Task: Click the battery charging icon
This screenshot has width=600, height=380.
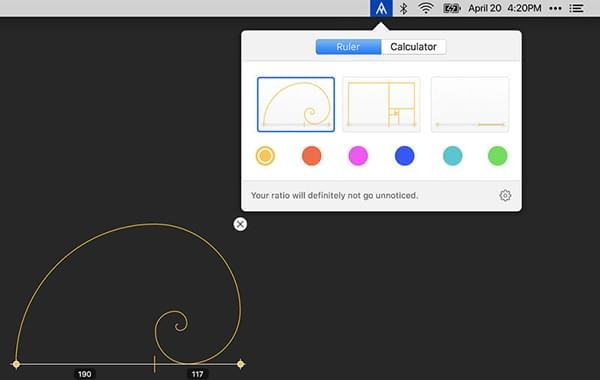Action: tap(452, 8)
